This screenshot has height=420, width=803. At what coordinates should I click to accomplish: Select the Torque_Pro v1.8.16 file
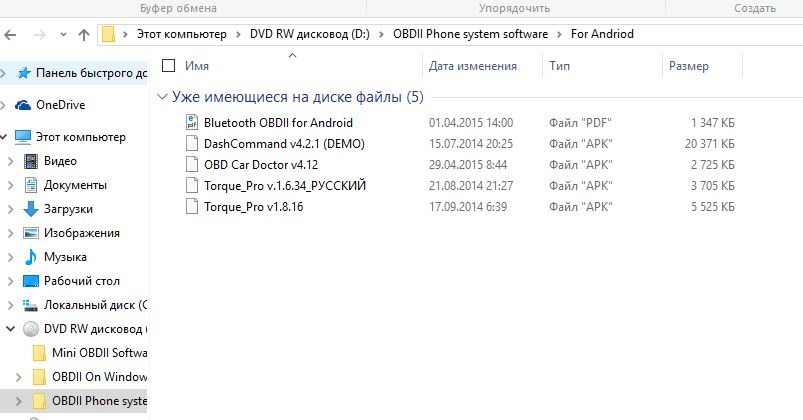coord(253,206)
